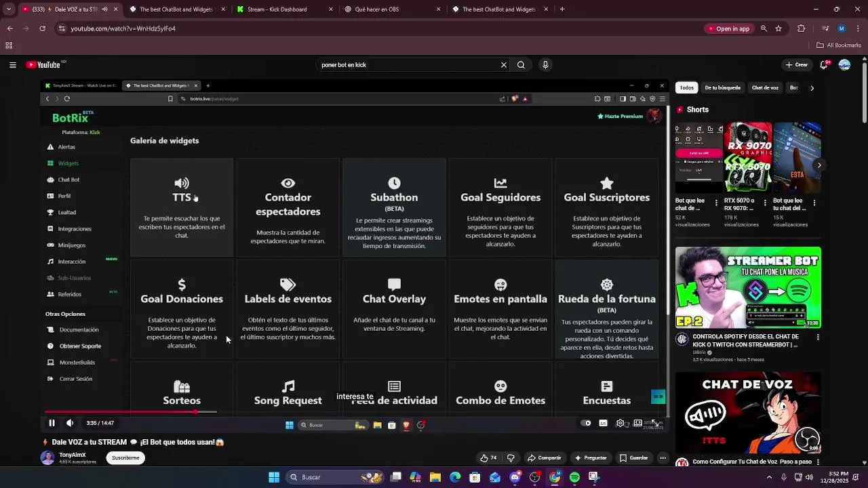Open Documentación link

click(79, 330)
